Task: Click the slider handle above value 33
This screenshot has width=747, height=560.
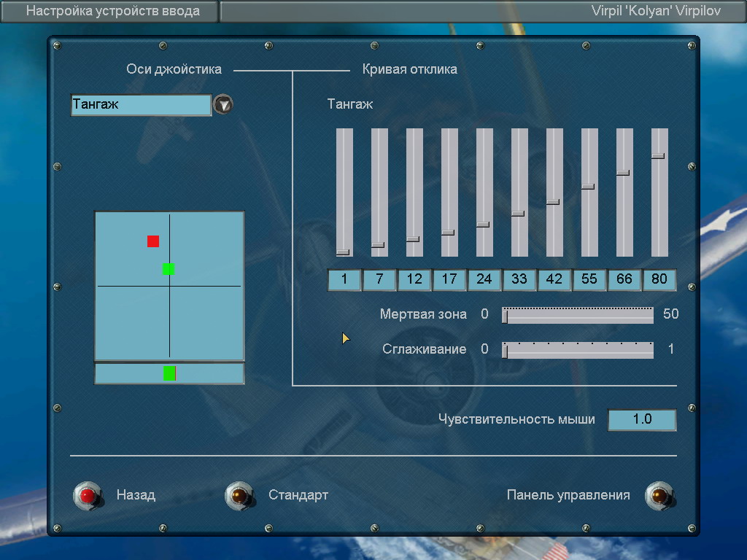Action: pos(518,214)
